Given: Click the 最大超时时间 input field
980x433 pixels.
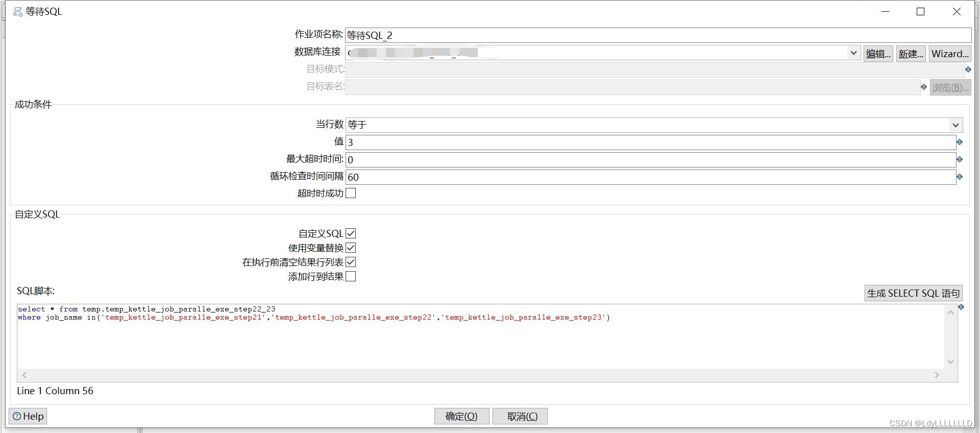Looking at the screenshot, I should 651,159.
